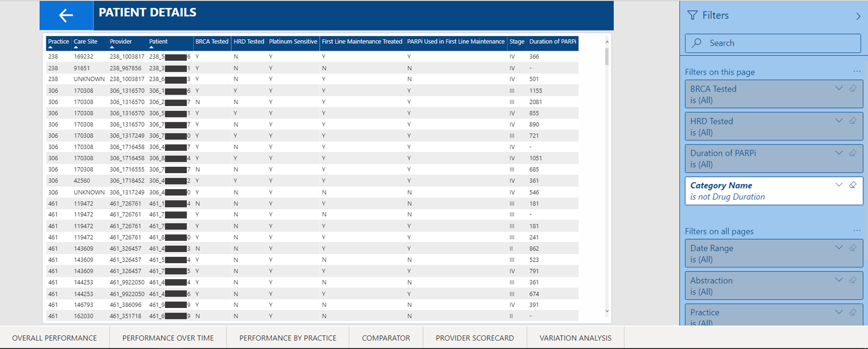Clear the Duration of PARPi filter
868x349 pixels.
point(853,153)
